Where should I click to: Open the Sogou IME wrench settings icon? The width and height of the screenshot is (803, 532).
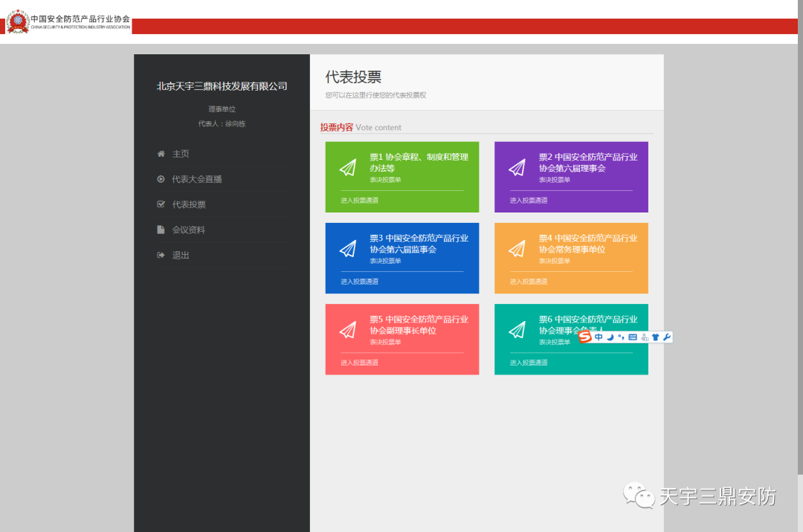point(667,337)
